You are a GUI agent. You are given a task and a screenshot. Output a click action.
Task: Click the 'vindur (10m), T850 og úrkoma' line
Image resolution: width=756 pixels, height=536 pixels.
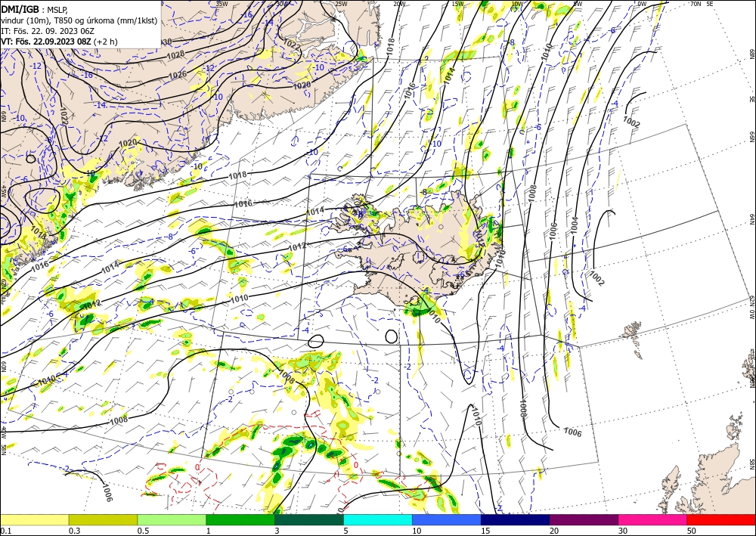[x=79, y=20]
